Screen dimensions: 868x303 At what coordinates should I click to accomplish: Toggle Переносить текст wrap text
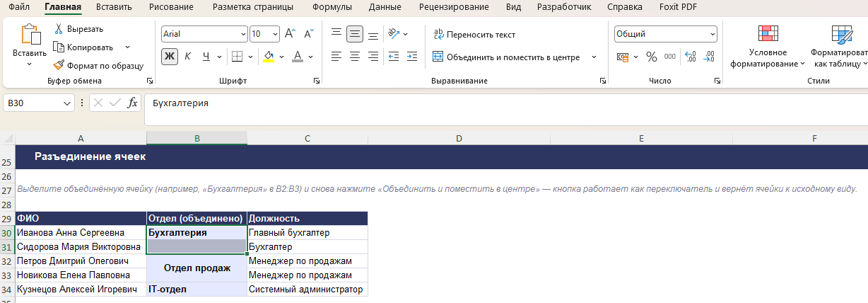point(474,34)
